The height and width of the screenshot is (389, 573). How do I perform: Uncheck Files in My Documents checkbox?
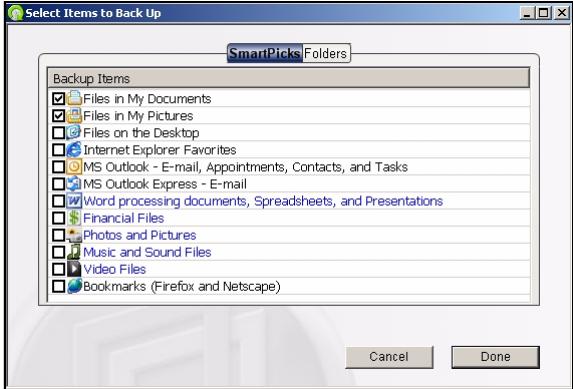tap(58, 98)
